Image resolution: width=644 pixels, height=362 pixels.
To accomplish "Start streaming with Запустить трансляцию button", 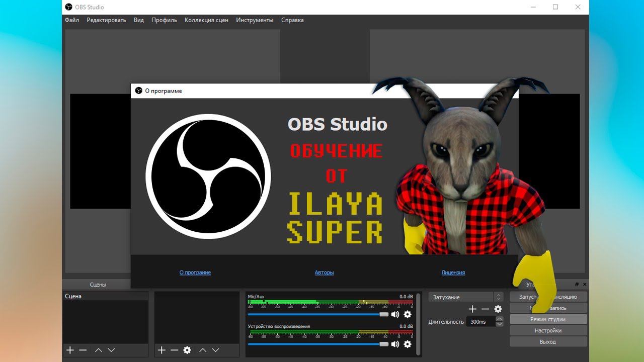I will coord(548,297).
